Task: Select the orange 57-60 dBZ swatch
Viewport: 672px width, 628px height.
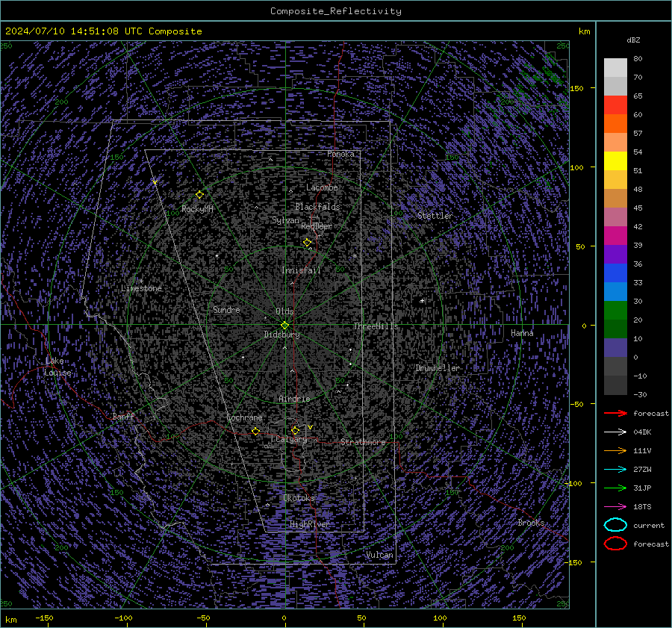Action: (x=615, y=124)
